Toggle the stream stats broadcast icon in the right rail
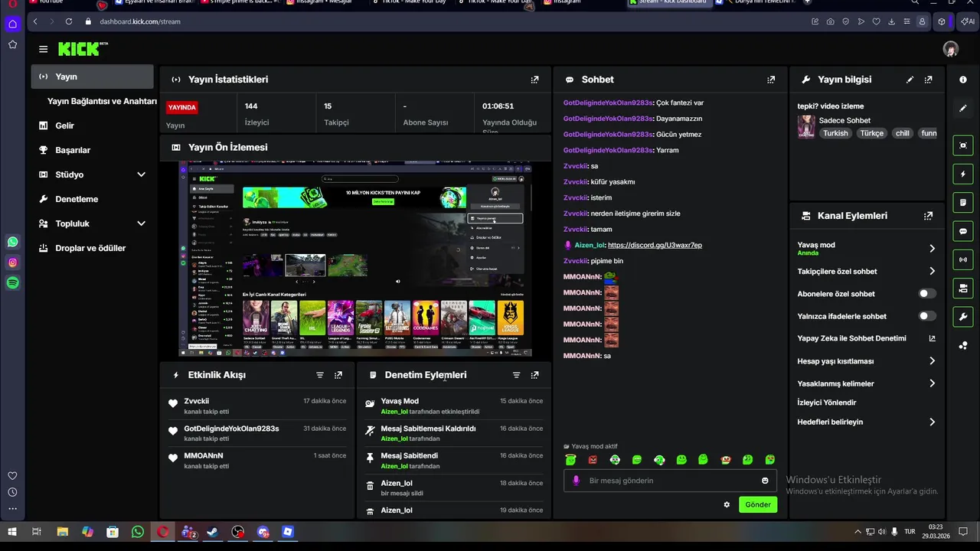The width and height of the screenshot is (980, 551). pos(963,259)
